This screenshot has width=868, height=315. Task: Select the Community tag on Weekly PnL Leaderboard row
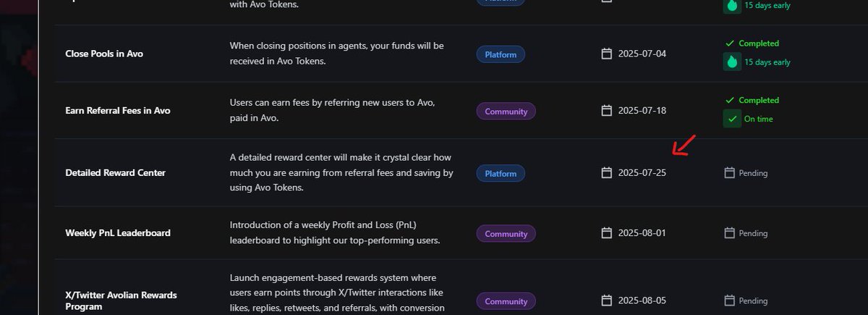pos(506,234)
